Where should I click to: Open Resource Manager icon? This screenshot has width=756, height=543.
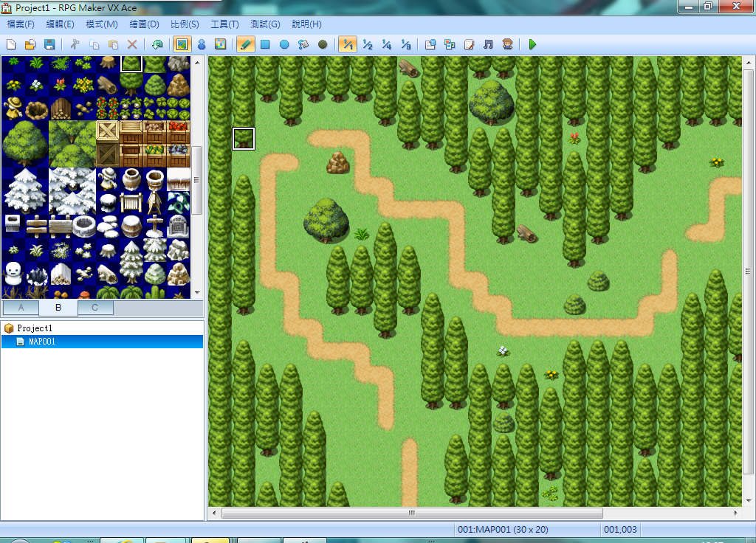point(450,45)
